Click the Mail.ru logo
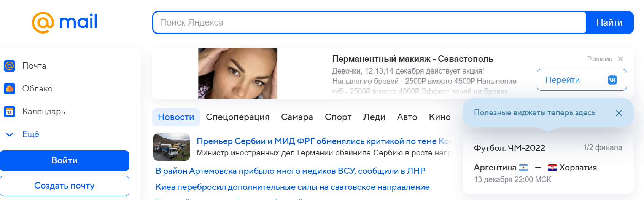This screenshot has height=200, width=644. pyautogui.click(x=65, y=22)
